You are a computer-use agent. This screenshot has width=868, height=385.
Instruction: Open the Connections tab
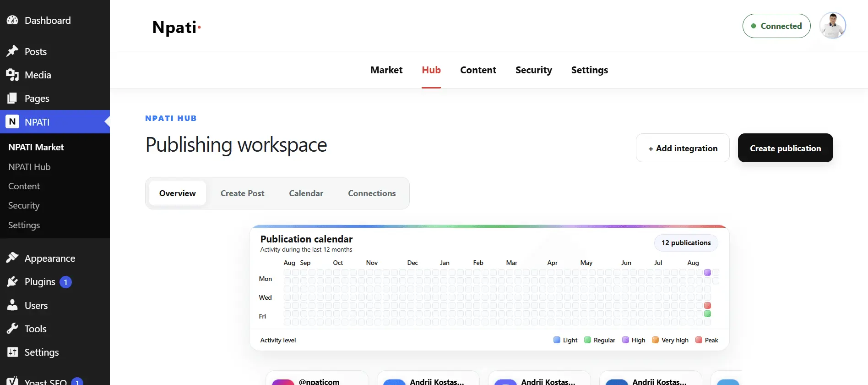[372, 193]
